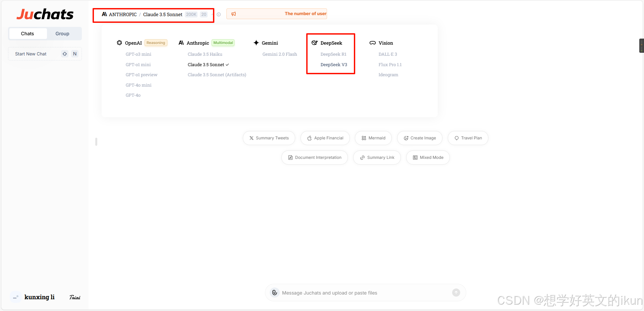Select Ideogram image model
The height and width of the screenshot is (311, 644).
pos(388,75)
